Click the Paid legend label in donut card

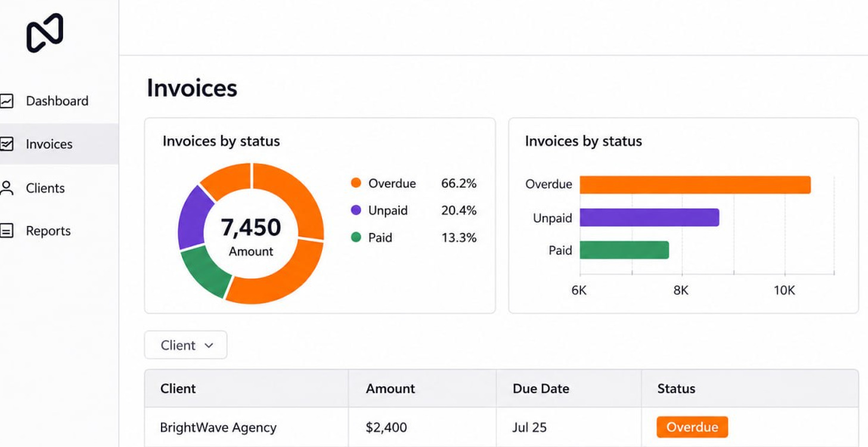380,237
